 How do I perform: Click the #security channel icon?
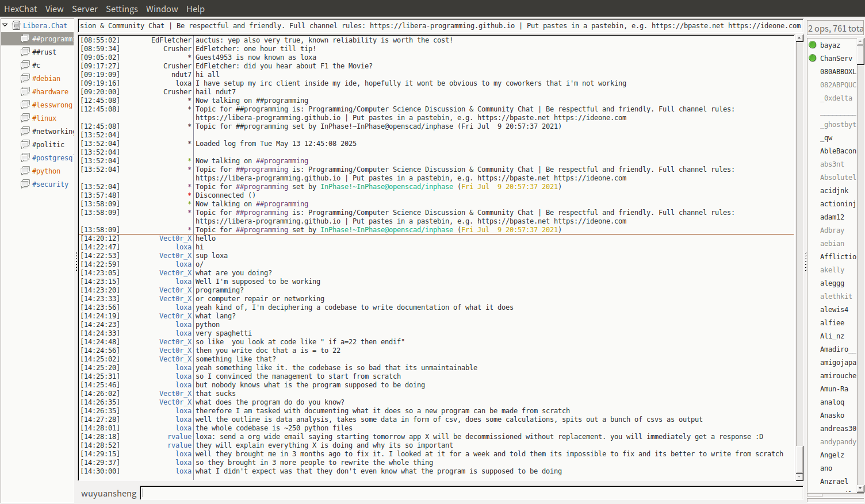[25, 184]
